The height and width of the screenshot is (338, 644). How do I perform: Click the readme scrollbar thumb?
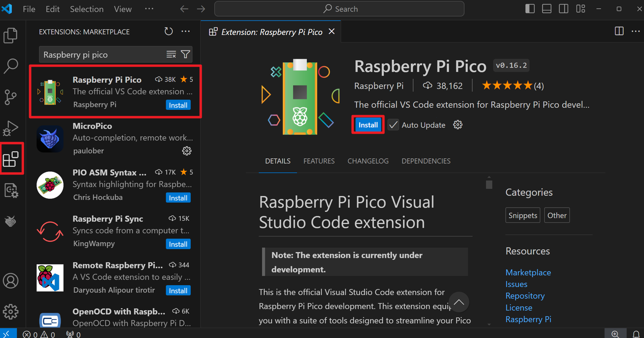pos(489,184)
